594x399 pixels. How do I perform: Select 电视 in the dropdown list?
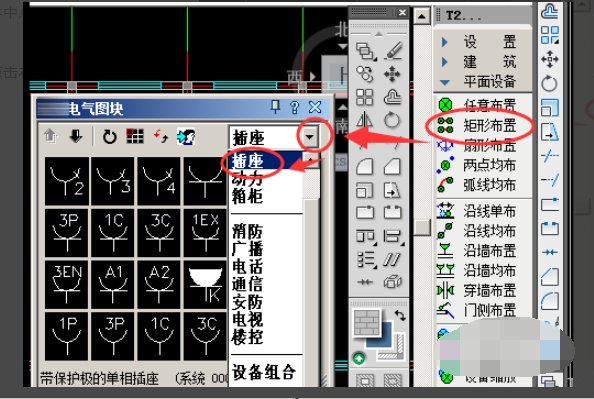247,319
